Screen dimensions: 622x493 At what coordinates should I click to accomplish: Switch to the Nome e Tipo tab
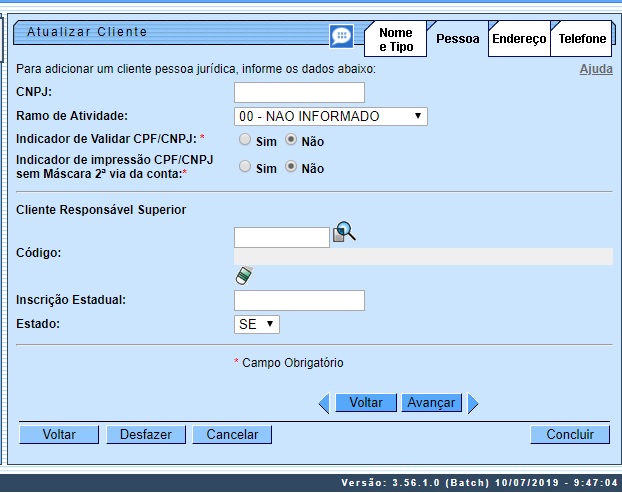395,40
